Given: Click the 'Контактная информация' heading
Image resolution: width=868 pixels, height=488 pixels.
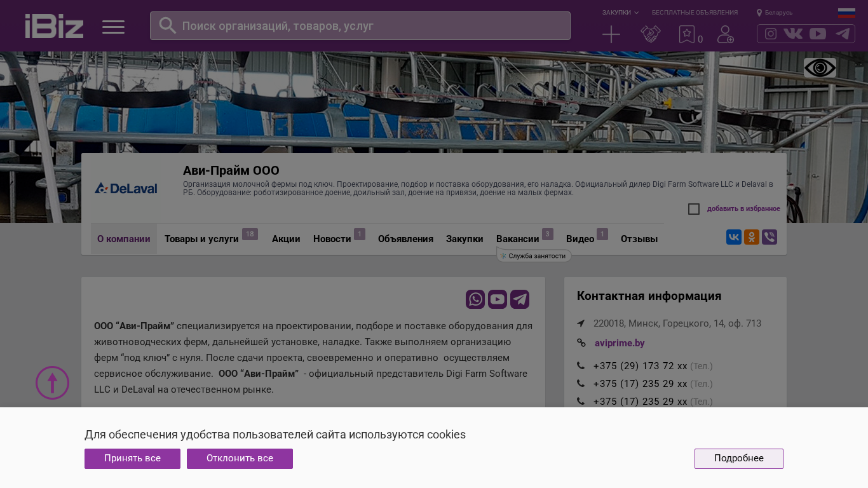Looking at the screenshot, I should (x=649, y=296).
